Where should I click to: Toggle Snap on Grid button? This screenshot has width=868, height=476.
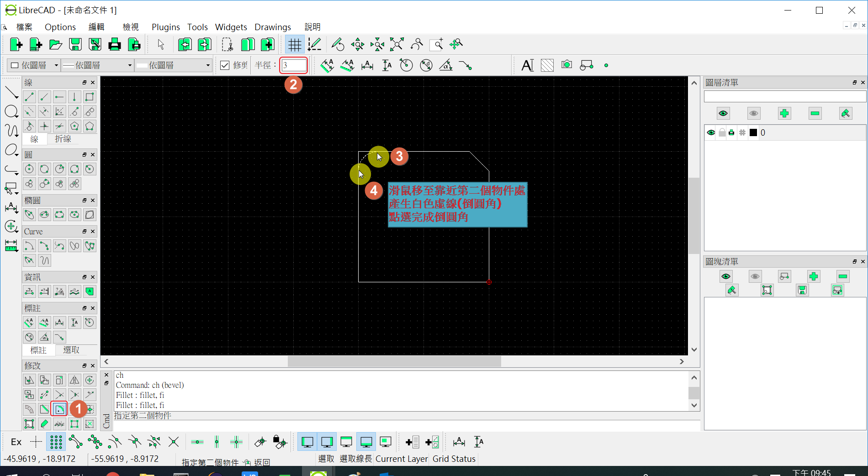pos(56,442)
